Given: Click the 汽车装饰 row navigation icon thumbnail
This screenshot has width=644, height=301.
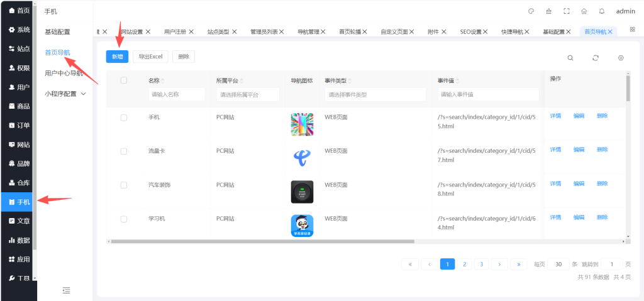Looking at the screenshot, I should [302, 192].
